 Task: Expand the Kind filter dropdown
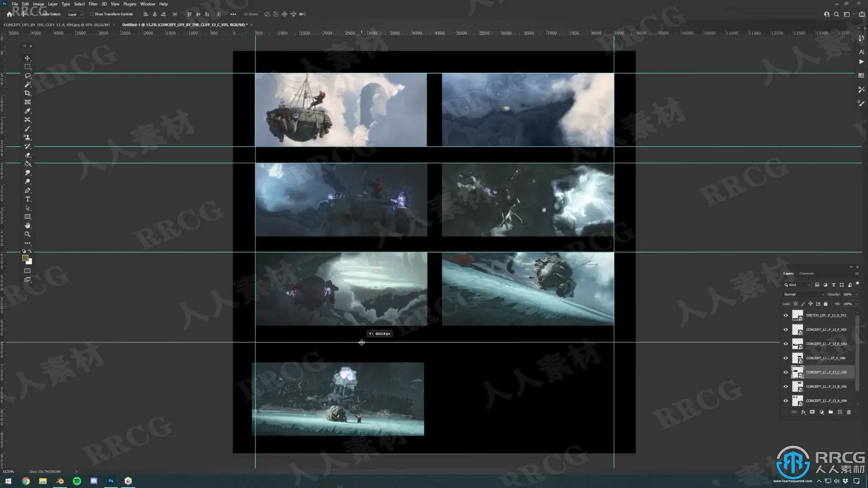tap(797, 285)
